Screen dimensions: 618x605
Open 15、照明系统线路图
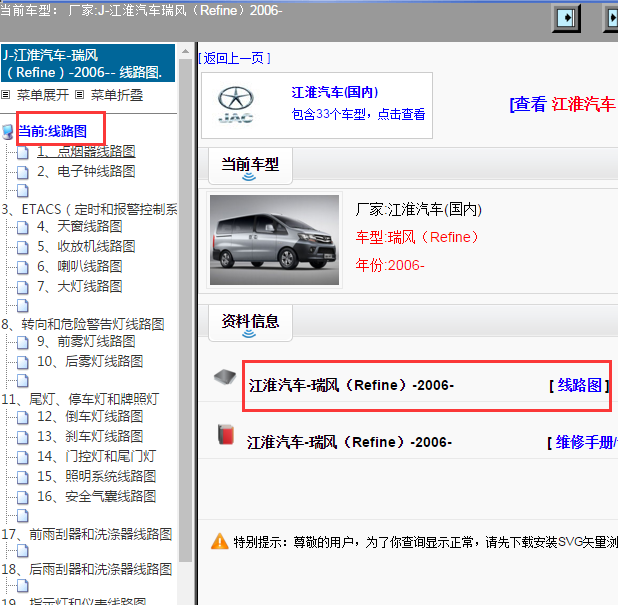coord(97,477)
